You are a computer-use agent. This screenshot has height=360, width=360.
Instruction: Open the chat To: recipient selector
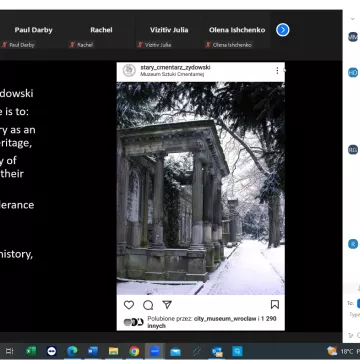pyautogui.click(x=358, y=303)
